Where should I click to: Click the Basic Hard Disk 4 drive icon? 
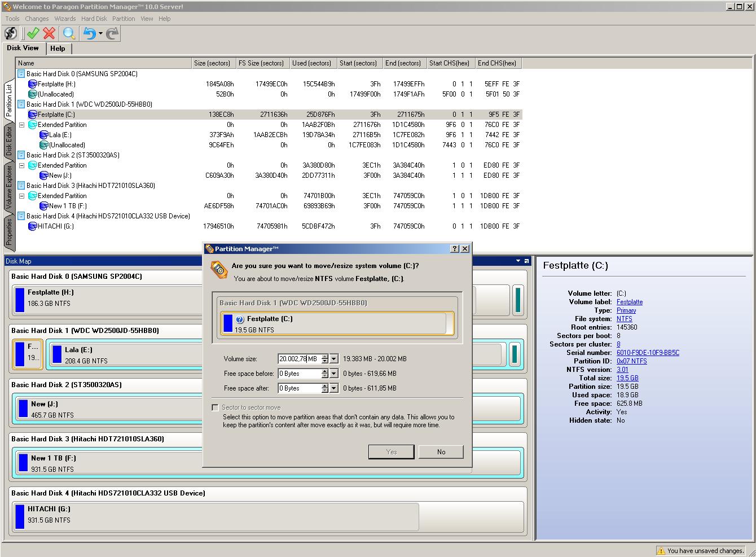click(21, 216)
